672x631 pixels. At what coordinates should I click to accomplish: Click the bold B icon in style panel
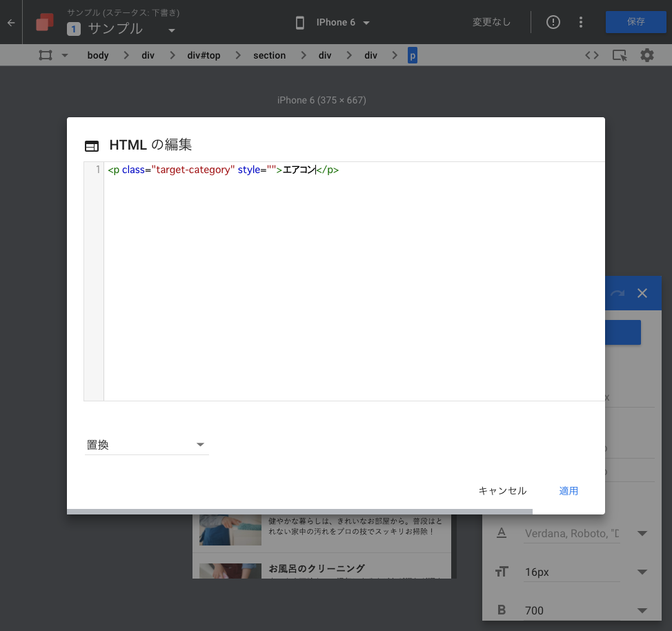click(x=502, y=610)
